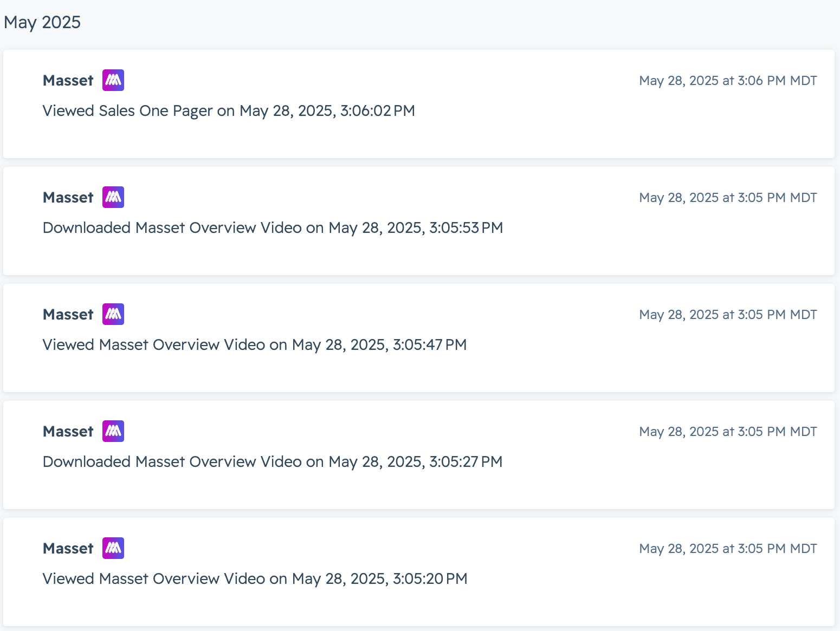Click 'Masset' name in Sales One Pager entry
This screenshot has width=840, height=631.
click(x=68, y=81)
